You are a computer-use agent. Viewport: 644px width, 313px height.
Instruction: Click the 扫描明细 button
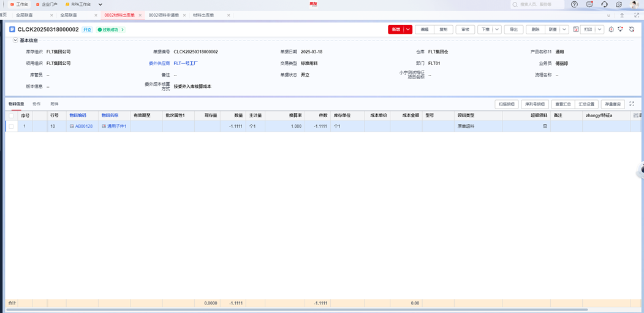(x=506, y=104)
